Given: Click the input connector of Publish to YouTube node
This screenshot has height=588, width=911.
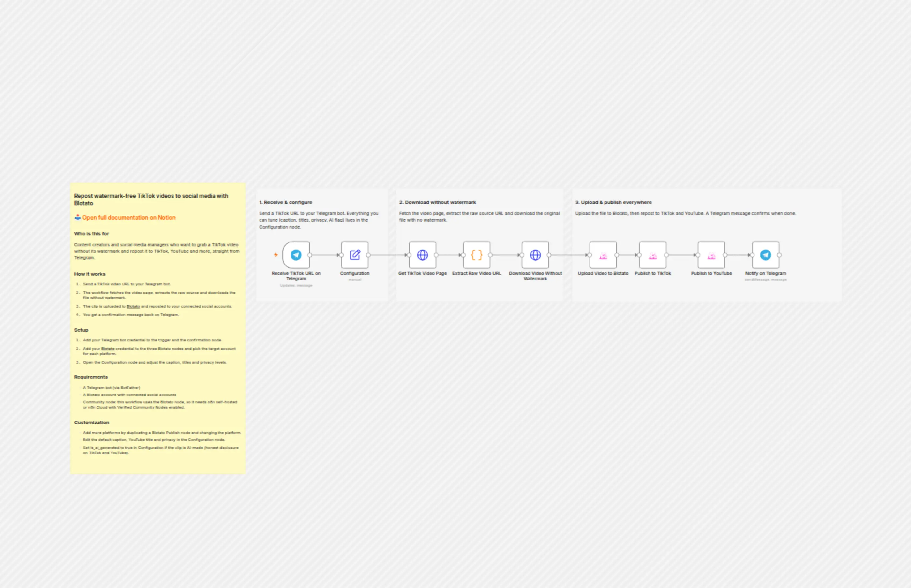Looking at the screenshot, I should (698, 255).
